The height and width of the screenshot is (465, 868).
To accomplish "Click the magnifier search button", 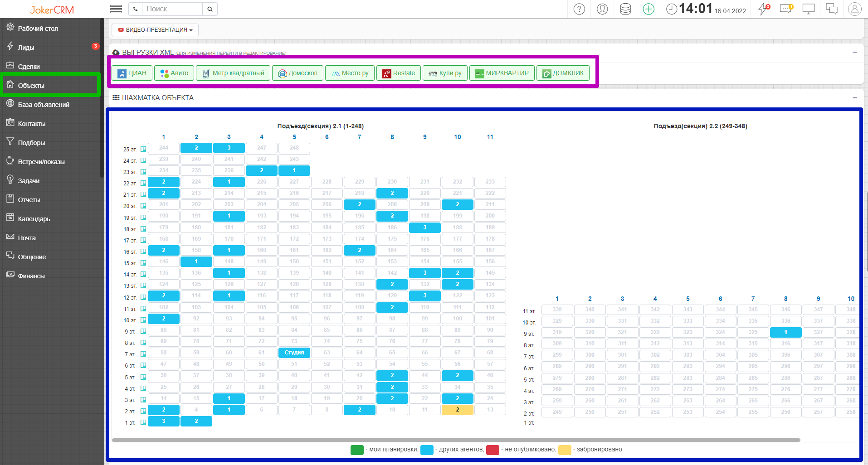I will 210,9.
